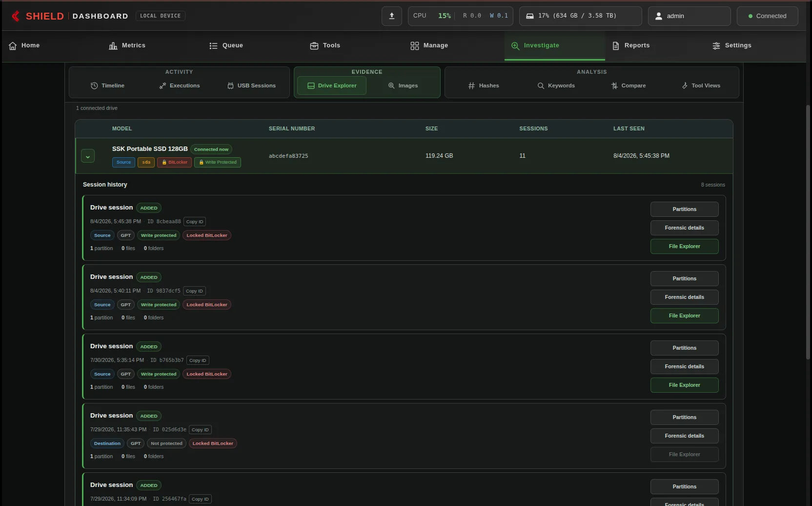Copy ID of session 9837dcf5
Screen dimensions: 812x506
tap(194, 291)
